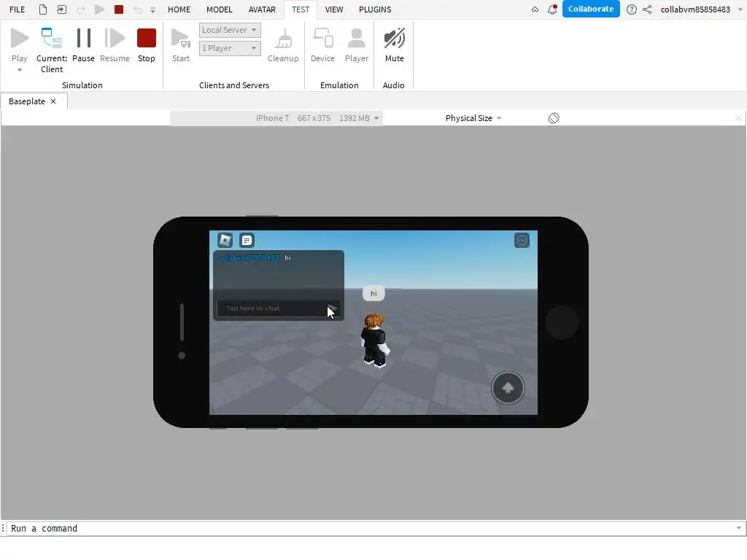Image resolution: width=747 pixels, height=560 pixels.
Task: Click Start in Clients and Servers
Action: pos(181,44)
